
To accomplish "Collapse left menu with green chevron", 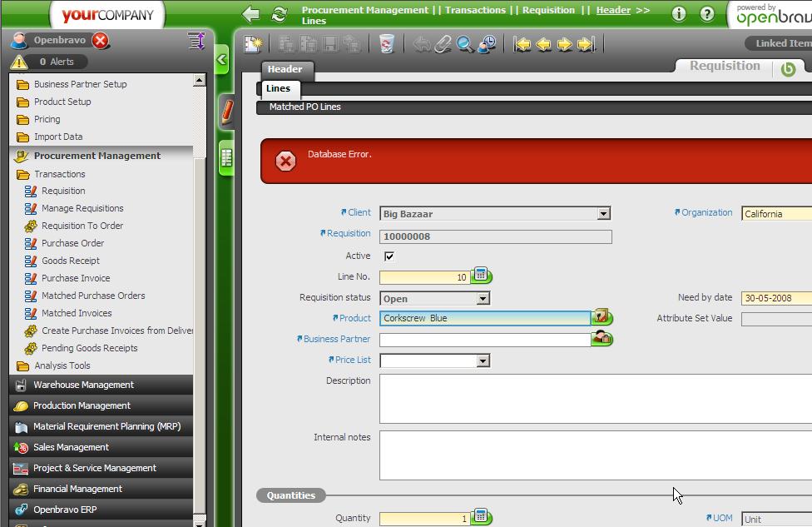I will (221, 60).
